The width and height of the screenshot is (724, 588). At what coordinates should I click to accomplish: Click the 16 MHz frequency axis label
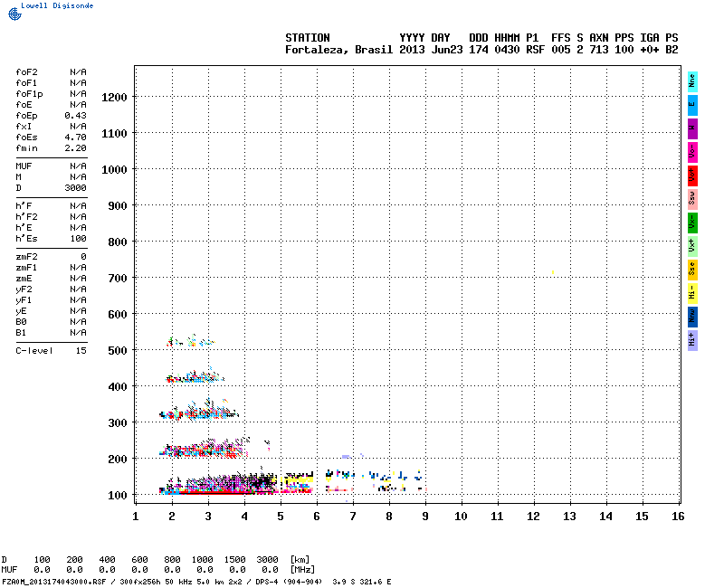point(678,517)
